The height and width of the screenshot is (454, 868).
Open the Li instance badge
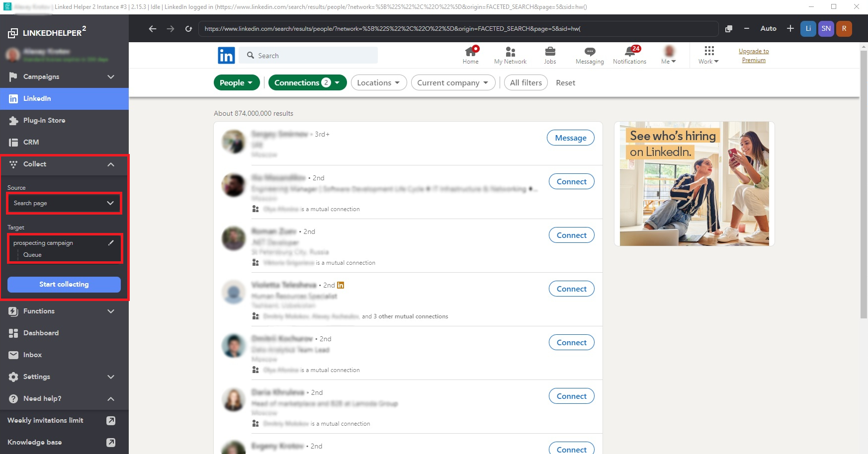click(808, 29)
